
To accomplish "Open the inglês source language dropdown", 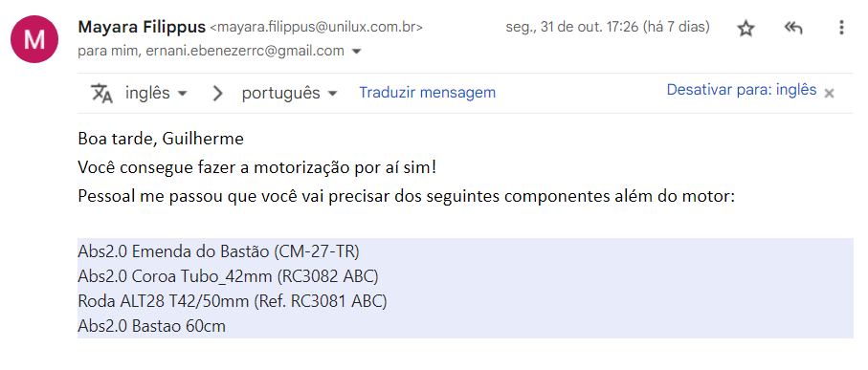I will (156, 93).
